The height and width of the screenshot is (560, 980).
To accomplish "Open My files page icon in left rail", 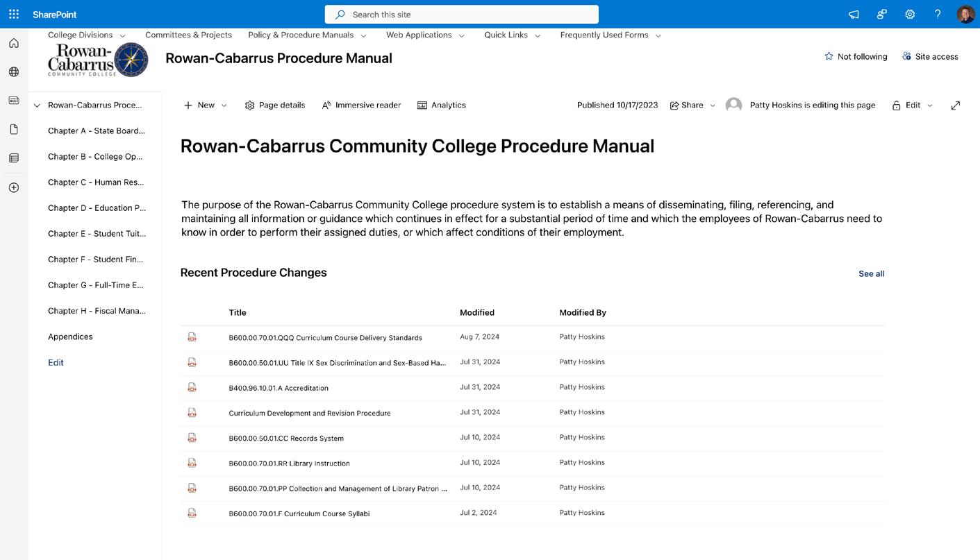I will coord(14,129).
